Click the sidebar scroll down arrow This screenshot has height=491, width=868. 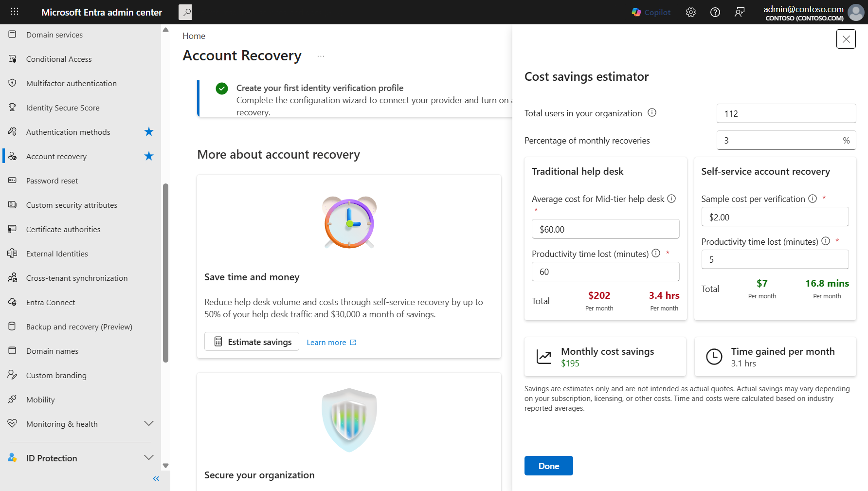click(165, 466)
